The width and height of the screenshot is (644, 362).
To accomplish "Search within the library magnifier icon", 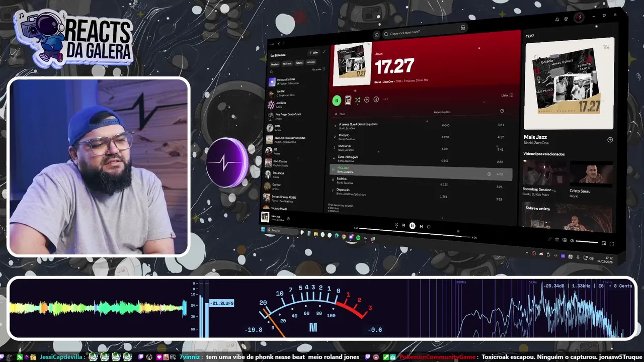I will (272, 72).
